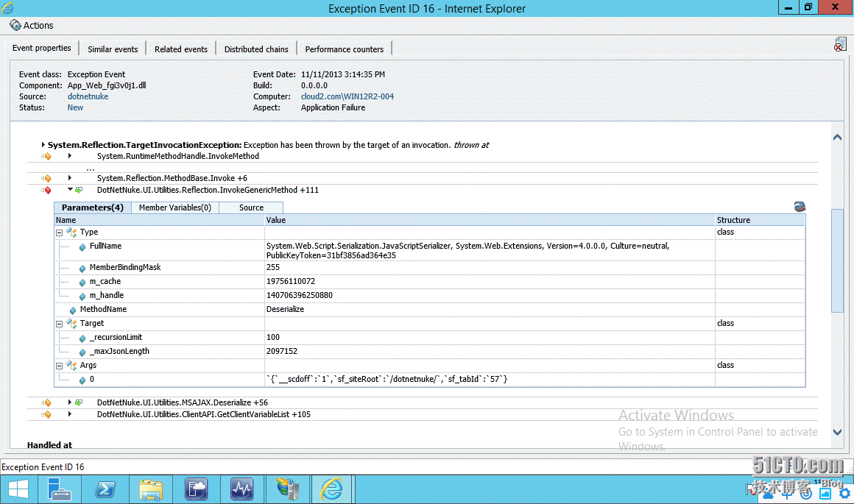Click the orange marker icon beside GetClientVariableList
The image size is (854, 504).
click(x=47, y=415)
